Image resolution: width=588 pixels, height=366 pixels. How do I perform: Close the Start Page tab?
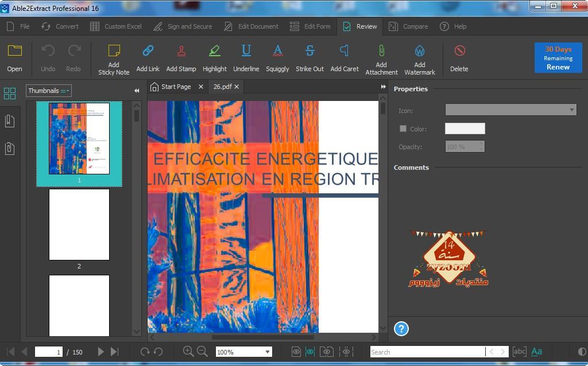(x=201, y=87)
